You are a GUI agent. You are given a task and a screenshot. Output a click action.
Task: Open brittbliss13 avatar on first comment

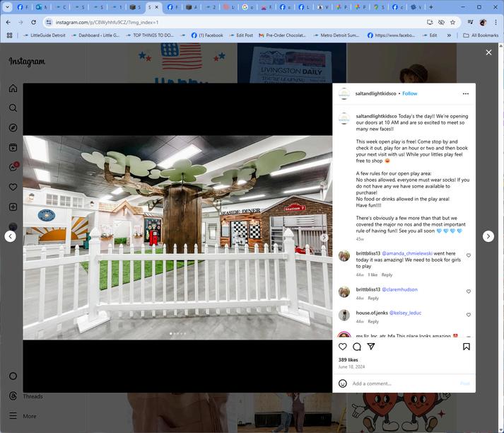click(344, 255)
